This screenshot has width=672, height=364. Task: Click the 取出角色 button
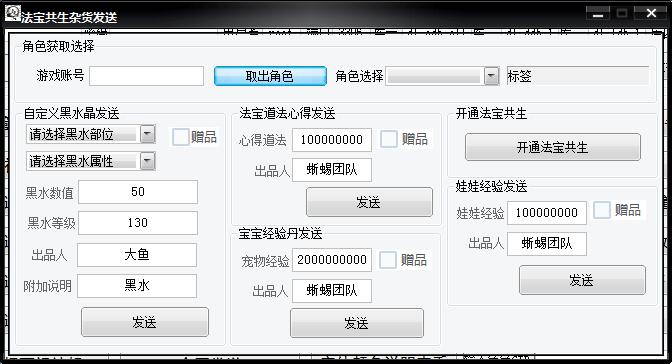[270, 76]
